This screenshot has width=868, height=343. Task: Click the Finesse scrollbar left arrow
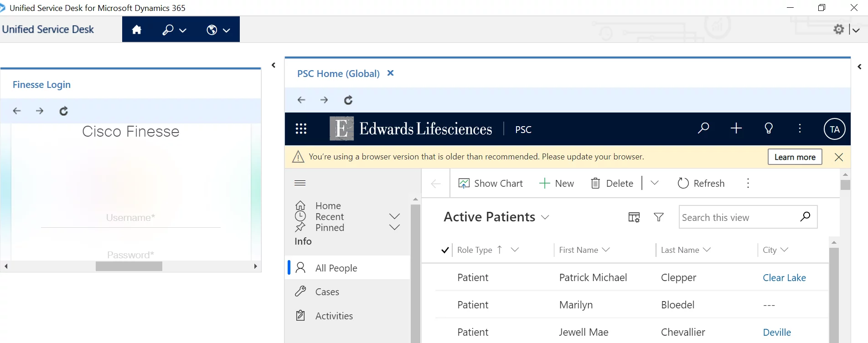tap(6, 266)
